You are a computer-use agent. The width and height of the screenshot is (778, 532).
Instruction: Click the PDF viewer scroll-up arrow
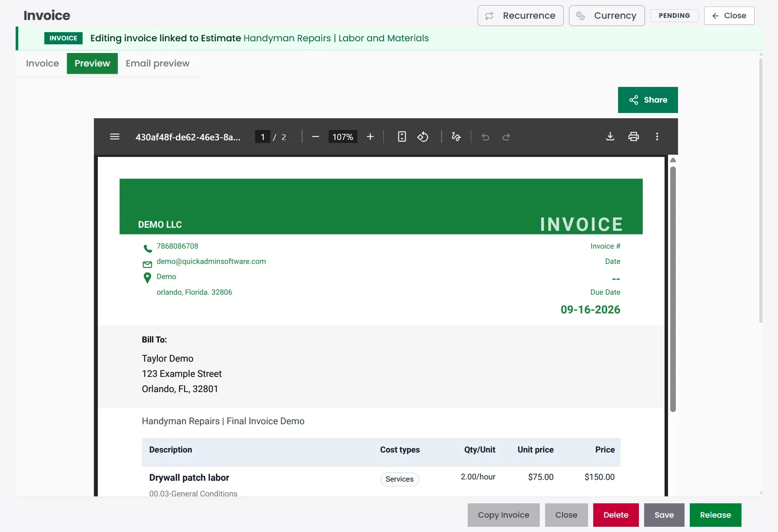673,160
